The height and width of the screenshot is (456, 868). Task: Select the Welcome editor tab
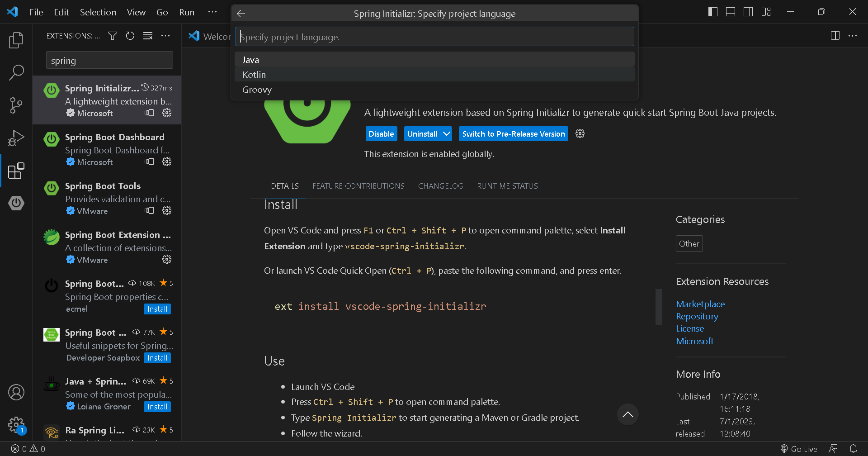point(209,36)
